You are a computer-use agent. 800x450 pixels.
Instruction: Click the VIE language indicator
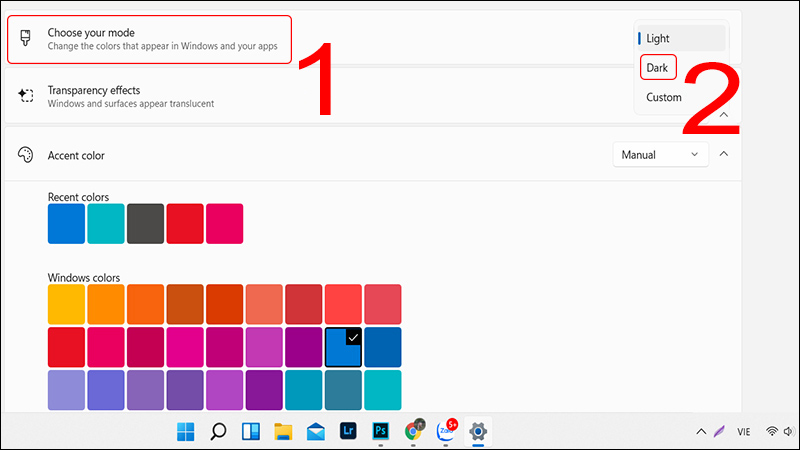746,432
